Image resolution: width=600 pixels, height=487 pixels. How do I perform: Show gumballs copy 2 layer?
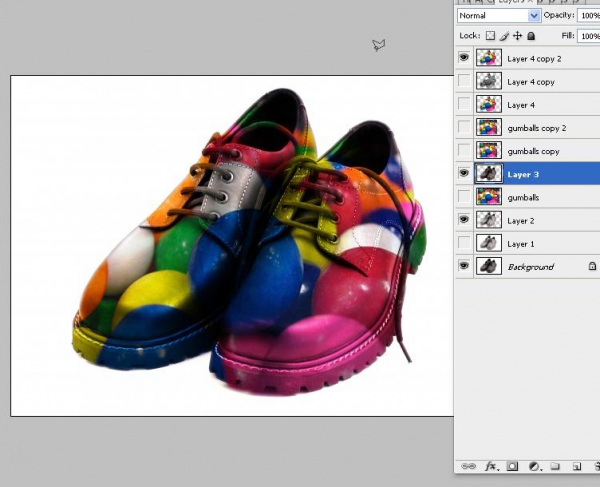coord(464,127)
